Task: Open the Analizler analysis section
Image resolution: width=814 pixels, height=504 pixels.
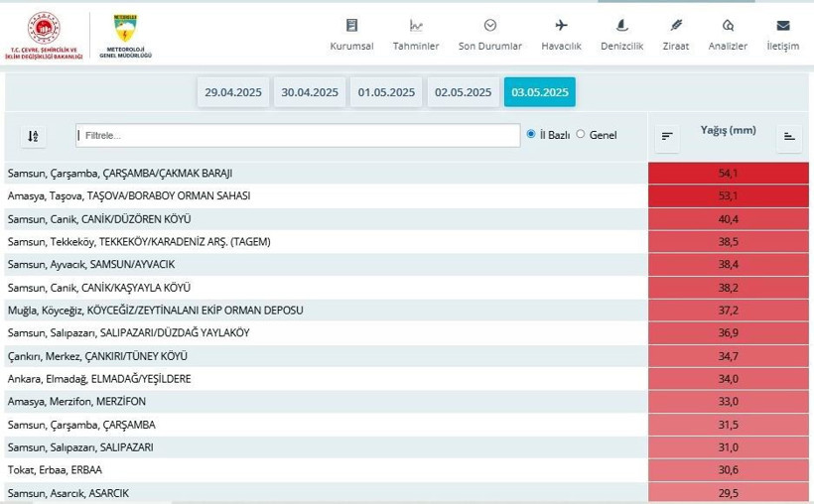Action: point(728,35)
